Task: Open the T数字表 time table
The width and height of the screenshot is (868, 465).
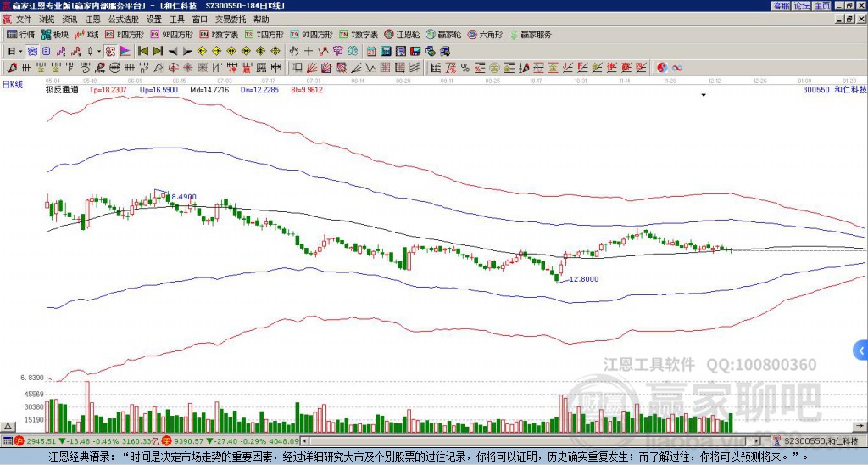Action: pos(359,34)
